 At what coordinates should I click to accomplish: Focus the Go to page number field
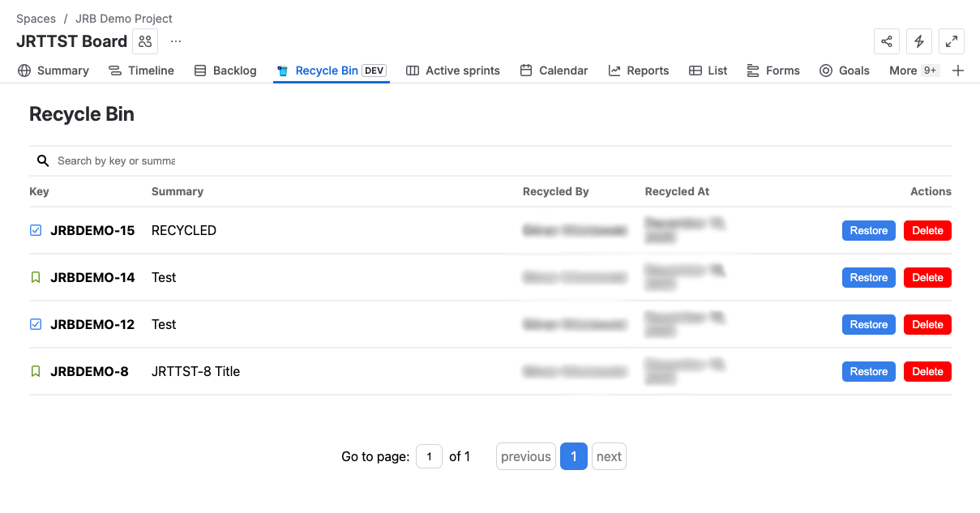[x=429, y=456]
